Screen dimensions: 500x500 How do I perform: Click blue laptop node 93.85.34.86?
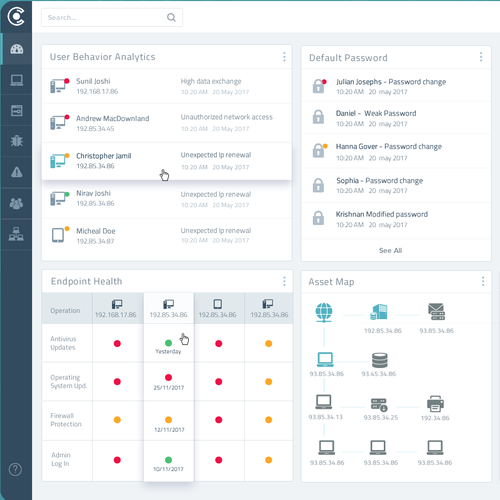point(325,359)
